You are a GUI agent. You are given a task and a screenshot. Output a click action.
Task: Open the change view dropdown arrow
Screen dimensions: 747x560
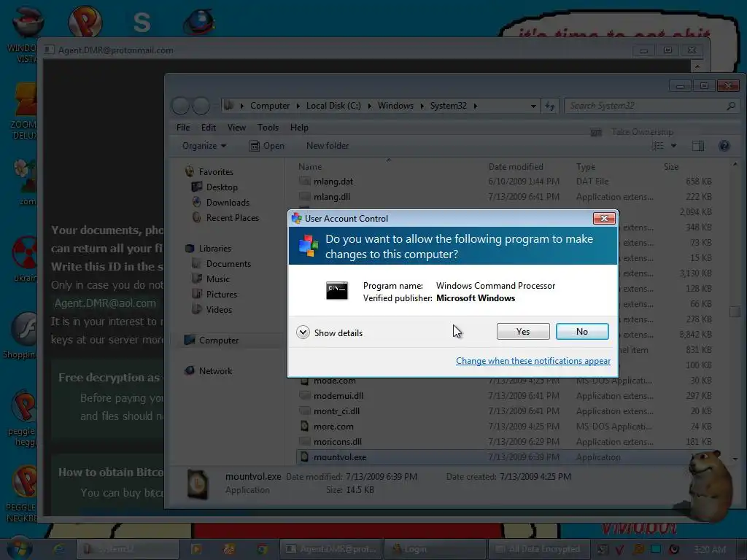point(673,146)
